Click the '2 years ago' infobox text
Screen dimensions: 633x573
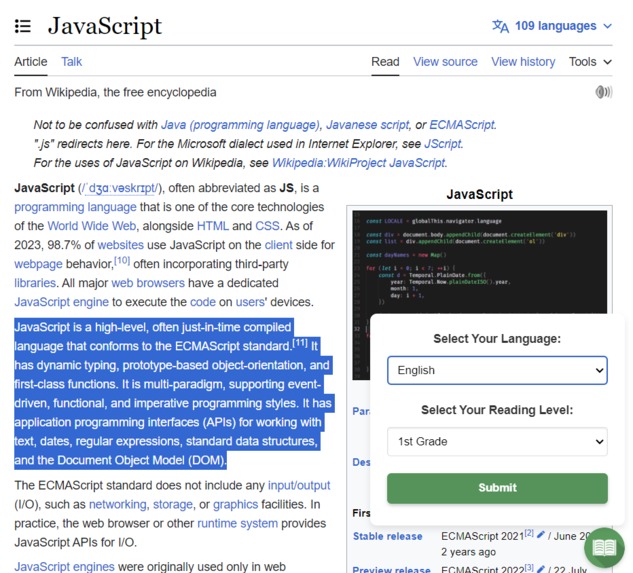click(x=468, y=552)
